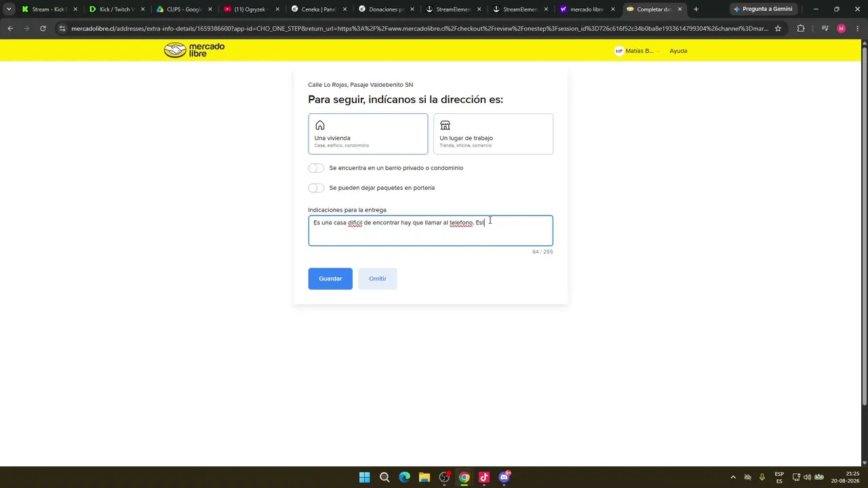Choose Un lugar de trabajo address type
Viewport: 868px width, 488px height.
coord(493,134)
